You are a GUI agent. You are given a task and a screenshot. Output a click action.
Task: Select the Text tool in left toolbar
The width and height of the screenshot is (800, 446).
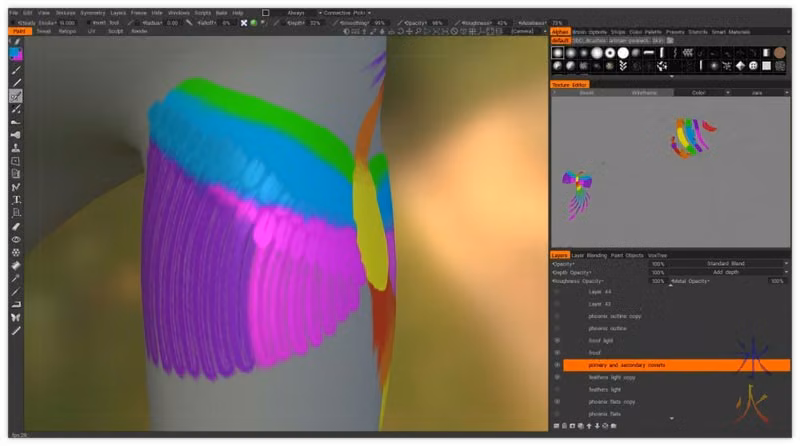[x=16, y=200]
